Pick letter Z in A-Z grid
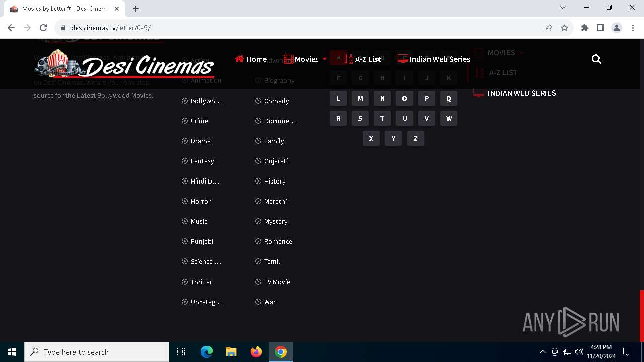 (x=416, y=139)
